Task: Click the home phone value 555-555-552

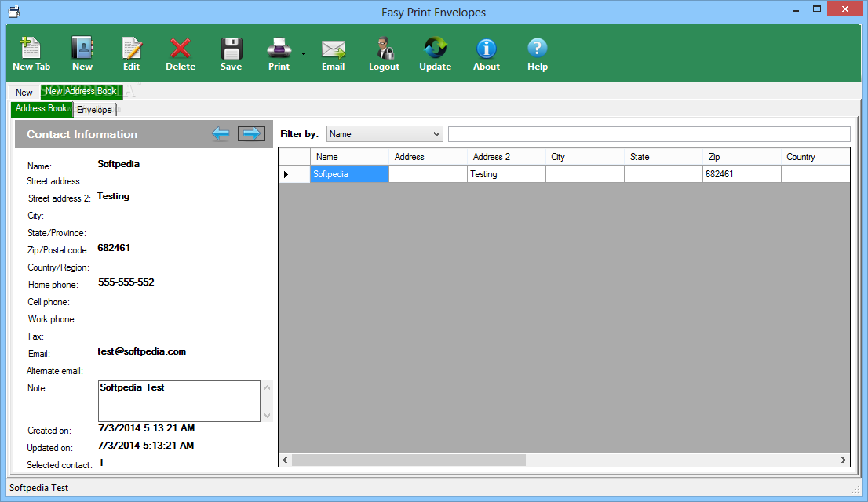Action: 126,282
